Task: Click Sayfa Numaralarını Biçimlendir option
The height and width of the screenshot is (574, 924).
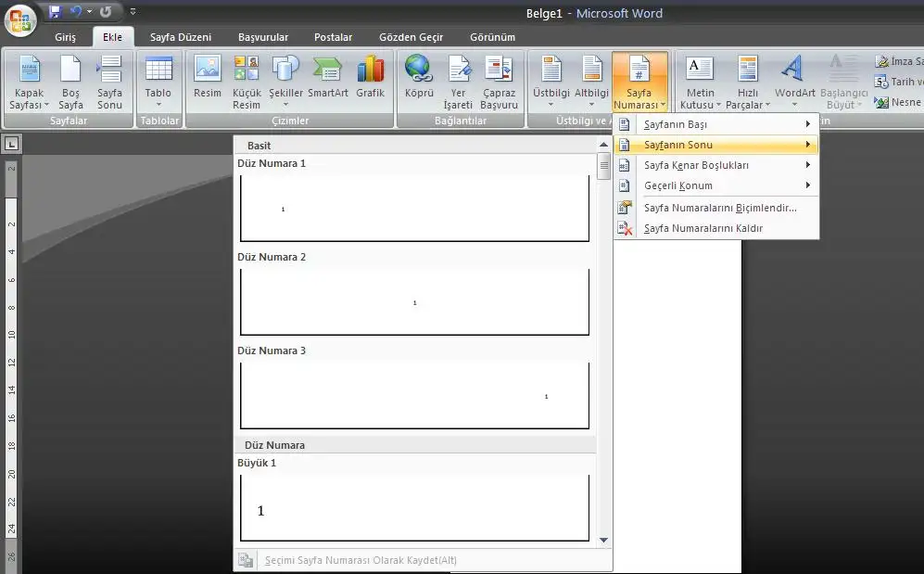Action: point(719,208)
